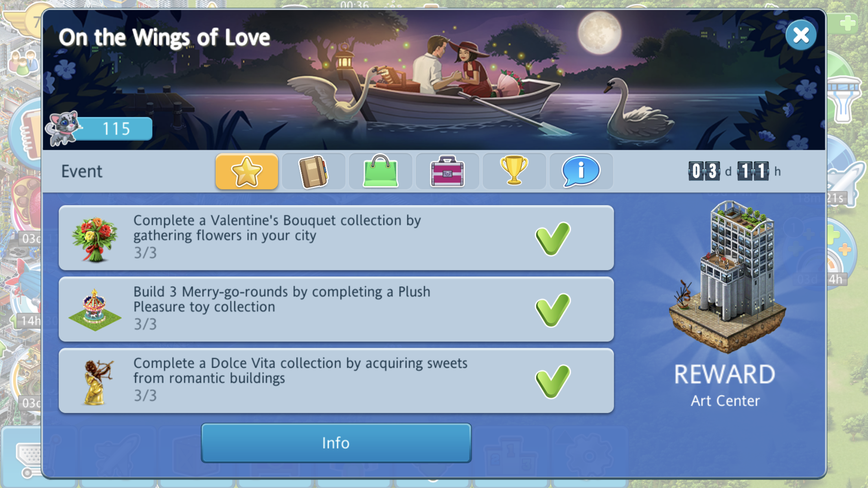Screen dimensions: 868x488
Task: Open the gold trophy leaderboard tab
Action: pos(514,171)
